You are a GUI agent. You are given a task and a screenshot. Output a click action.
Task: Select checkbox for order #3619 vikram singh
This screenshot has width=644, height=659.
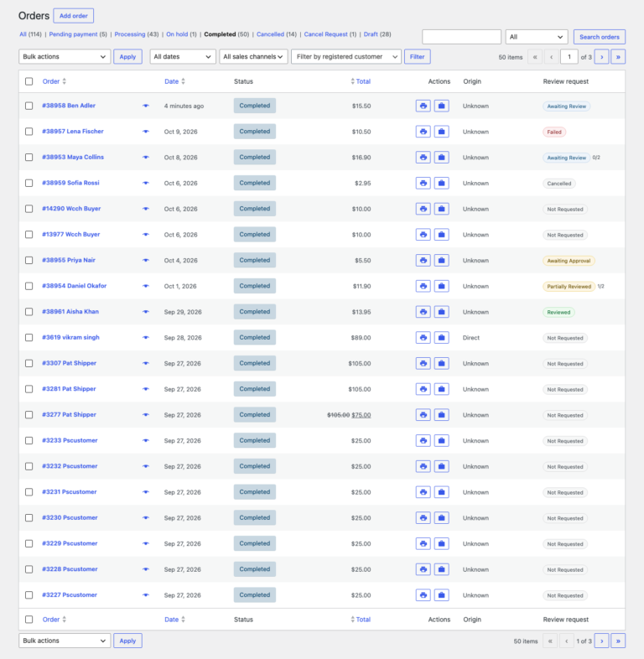(29, 338)
